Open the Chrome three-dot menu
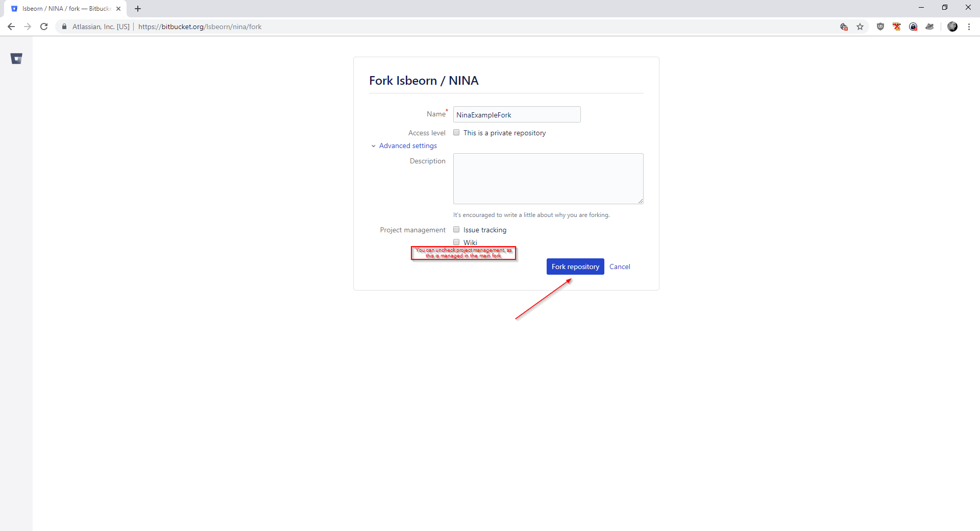This screenshot has width=980, height=531. point(969,27)
